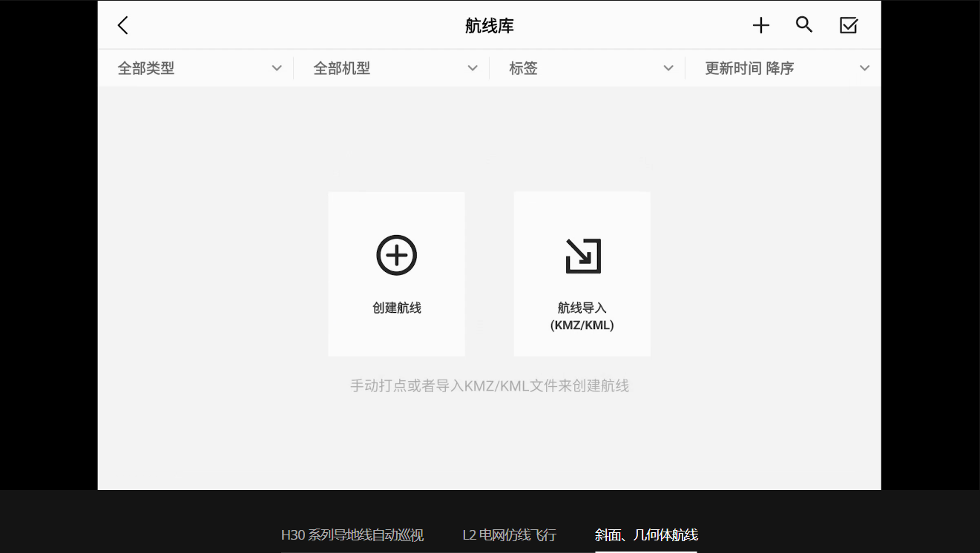The width and height of the screenshot is (980, 553).
Task: Switch to the H30 系列导地线自动巡视 tab
Action: 352,535
